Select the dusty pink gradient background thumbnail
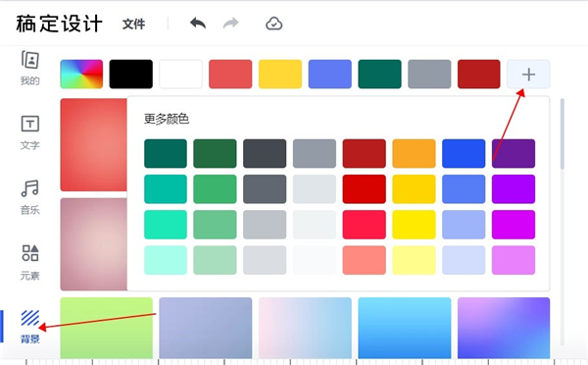 pyautogui.click(x=93, y=244)
